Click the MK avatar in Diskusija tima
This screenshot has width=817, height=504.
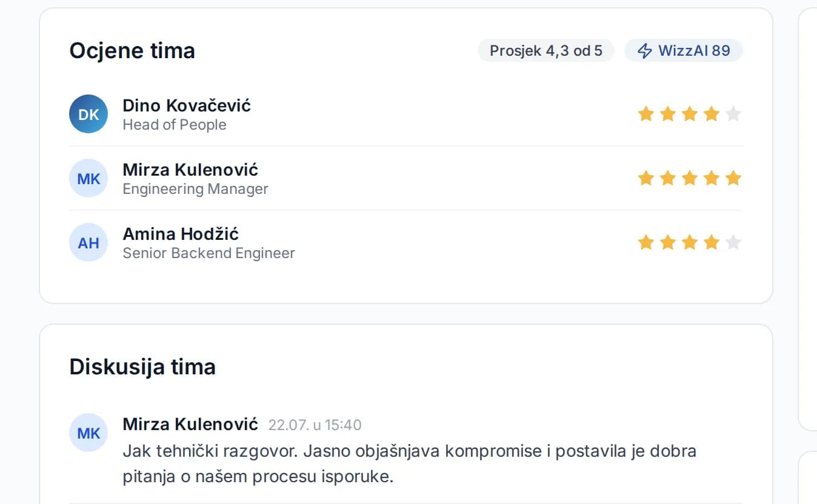(x=88, y=433)
